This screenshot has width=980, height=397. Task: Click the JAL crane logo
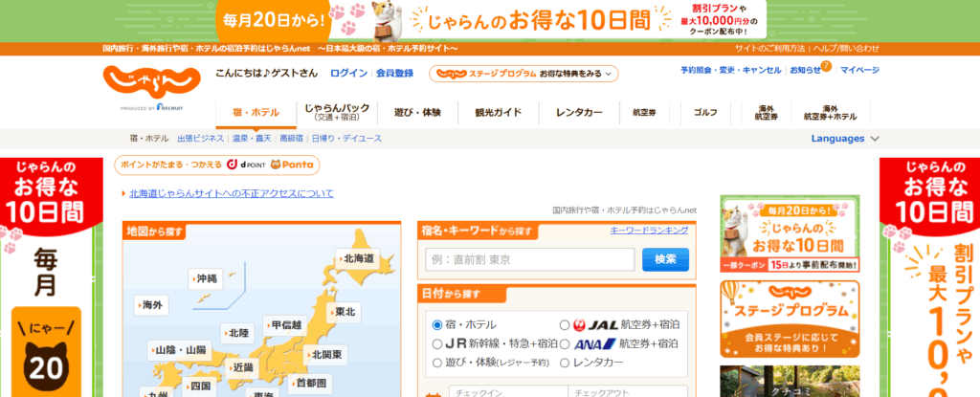pyautogui.click(x=579, y=325)
